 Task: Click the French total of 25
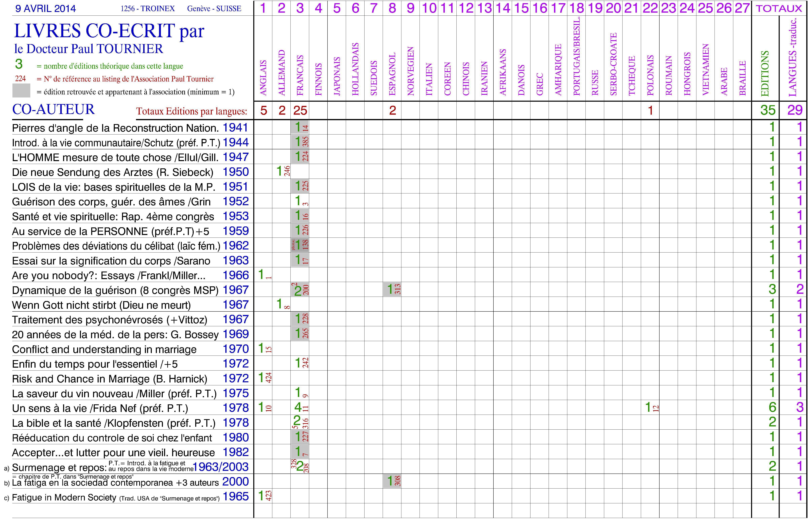[x=300, y=110]
